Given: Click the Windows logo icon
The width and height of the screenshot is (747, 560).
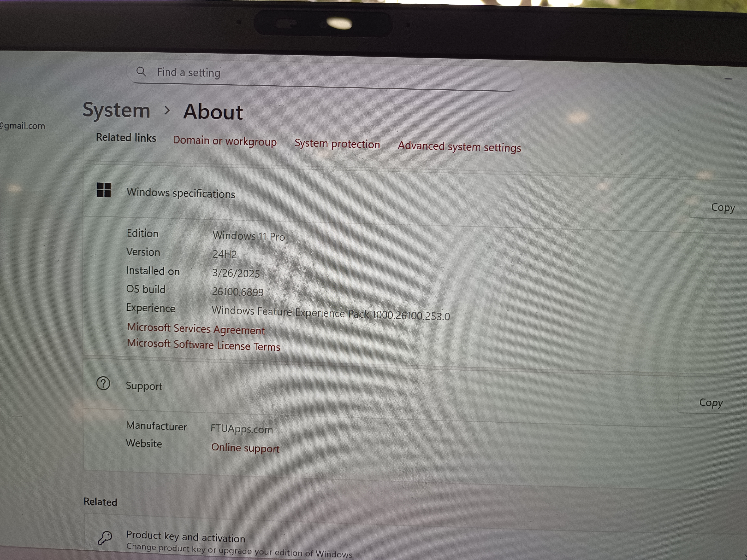Looking at the screenshot, I should click(x=104, y=190).
